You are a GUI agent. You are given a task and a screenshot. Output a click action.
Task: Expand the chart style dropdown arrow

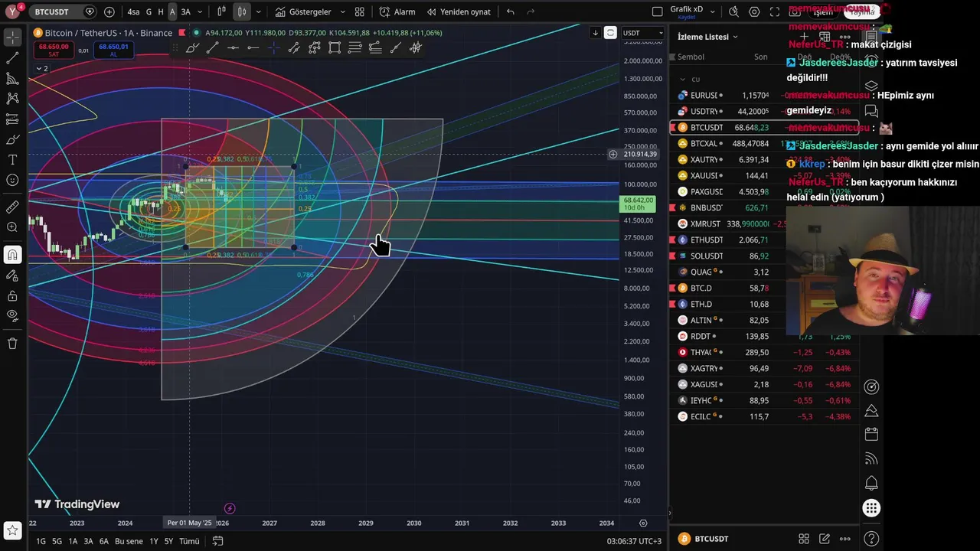[259, 11]
